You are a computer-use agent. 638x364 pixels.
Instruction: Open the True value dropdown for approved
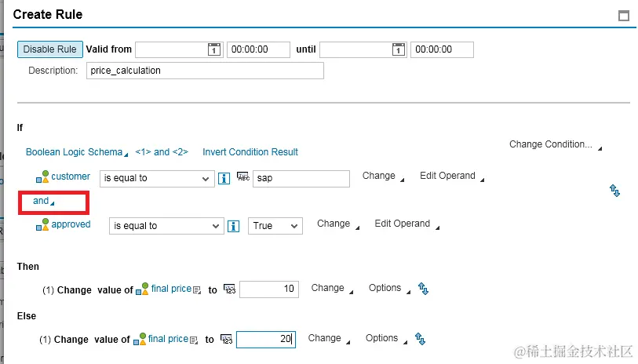[x=275, y=226]
